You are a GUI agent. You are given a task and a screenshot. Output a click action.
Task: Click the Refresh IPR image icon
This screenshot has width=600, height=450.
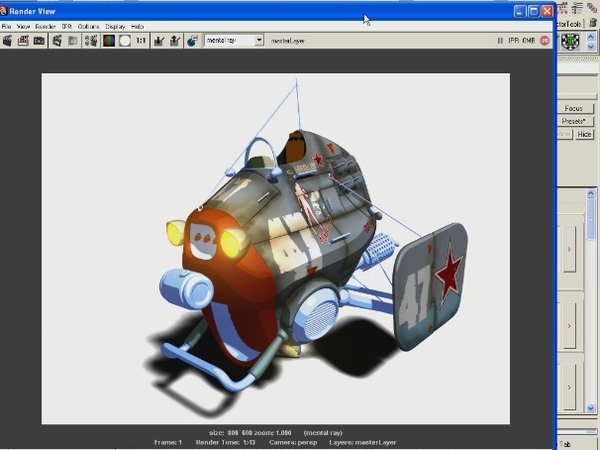73,41
